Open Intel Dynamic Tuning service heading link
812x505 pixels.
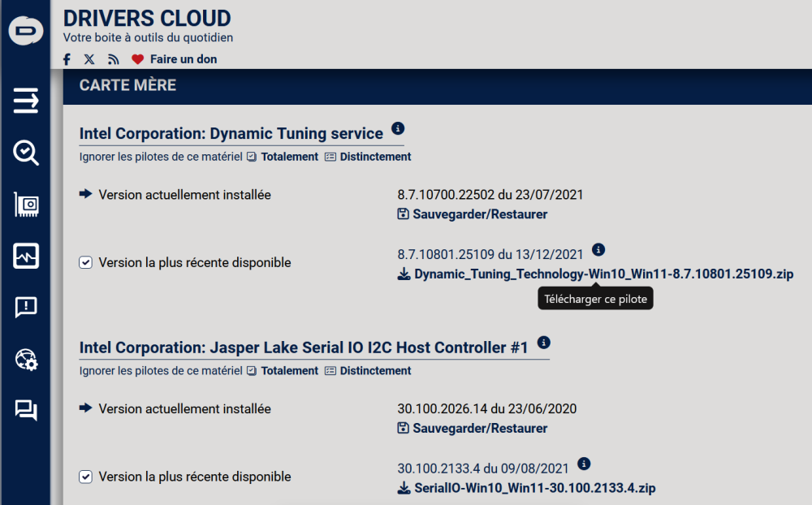pos(231,134)
